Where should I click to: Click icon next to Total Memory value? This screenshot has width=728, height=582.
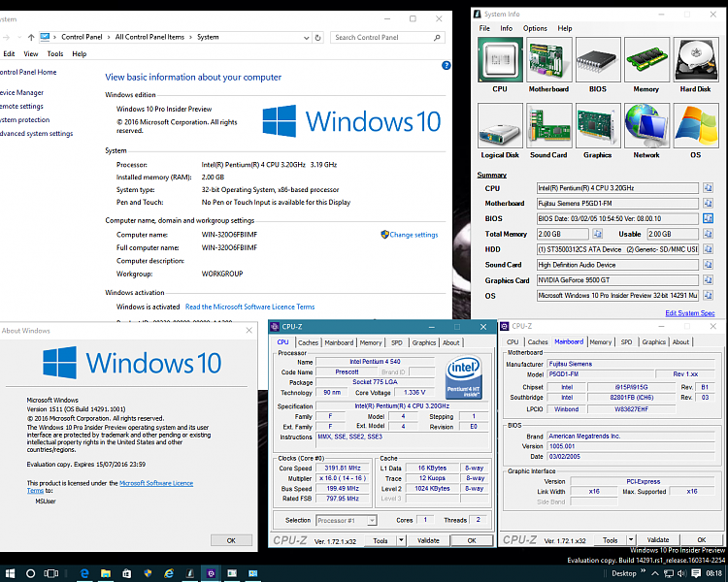click(598, 234)
